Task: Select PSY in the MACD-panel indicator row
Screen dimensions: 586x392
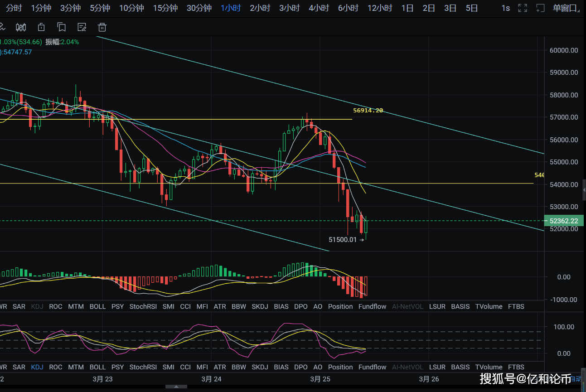Action: point(117,306)
